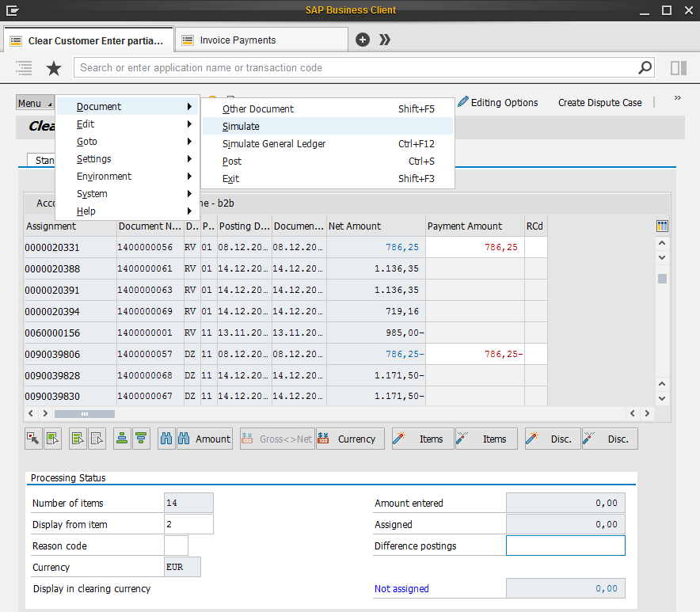Click the Editing Options pencil button
The width and height of the screenshot is (700, 612).
tap(498, 102)
